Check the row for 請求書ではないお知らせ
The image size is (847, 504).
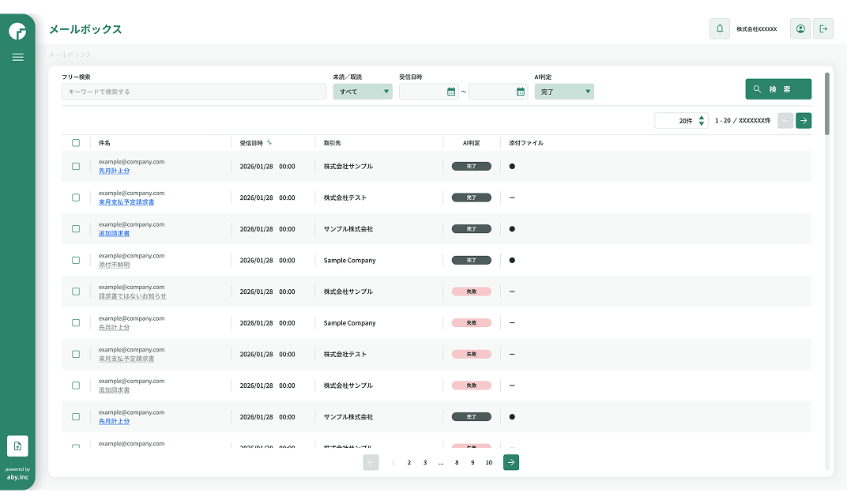tap(76, 291)
